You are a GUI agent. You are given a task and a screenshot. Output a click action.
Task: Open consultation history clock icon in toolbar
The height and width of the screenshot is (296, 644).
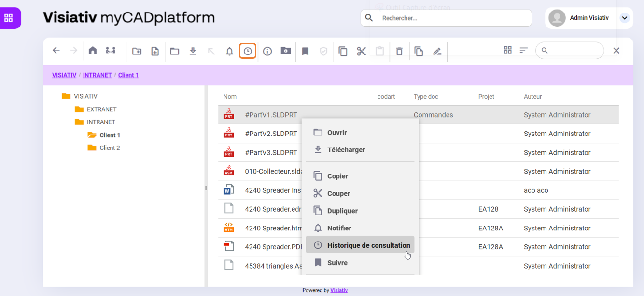pos(248,51)
